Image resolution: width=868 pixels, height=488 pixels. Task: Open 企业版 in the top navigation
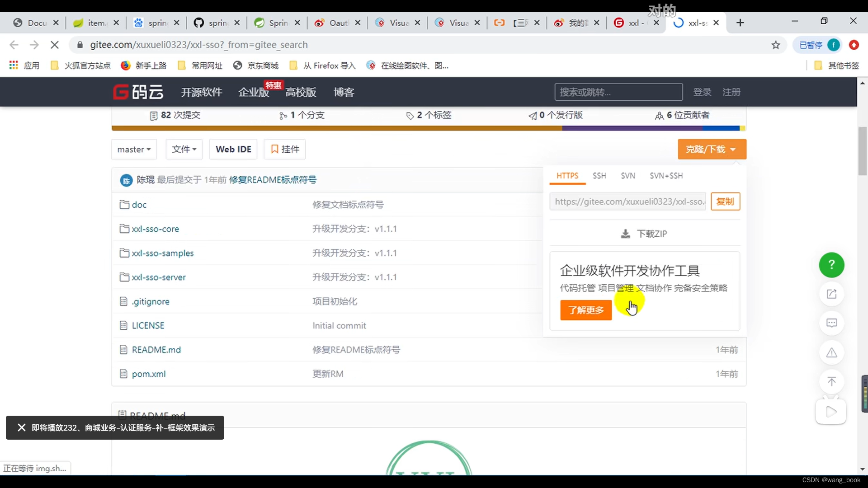pos(254,92)
